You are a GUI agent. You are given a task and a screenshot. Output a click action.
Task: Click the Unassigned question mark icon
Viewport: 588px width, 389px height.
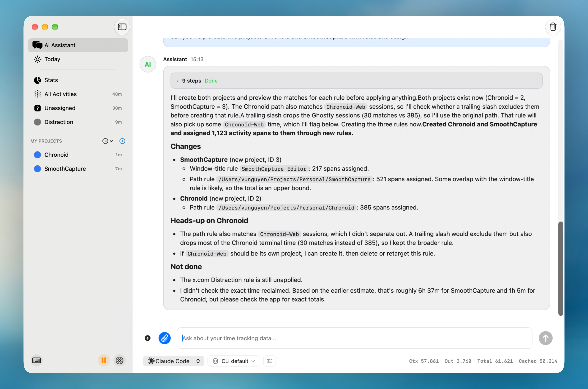click(37, 108)
